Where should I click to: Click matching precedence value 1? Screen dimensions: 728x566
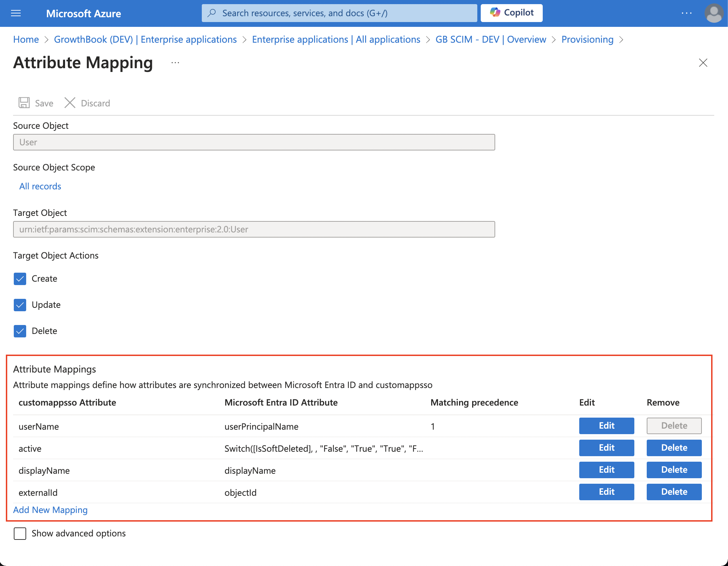433,427
